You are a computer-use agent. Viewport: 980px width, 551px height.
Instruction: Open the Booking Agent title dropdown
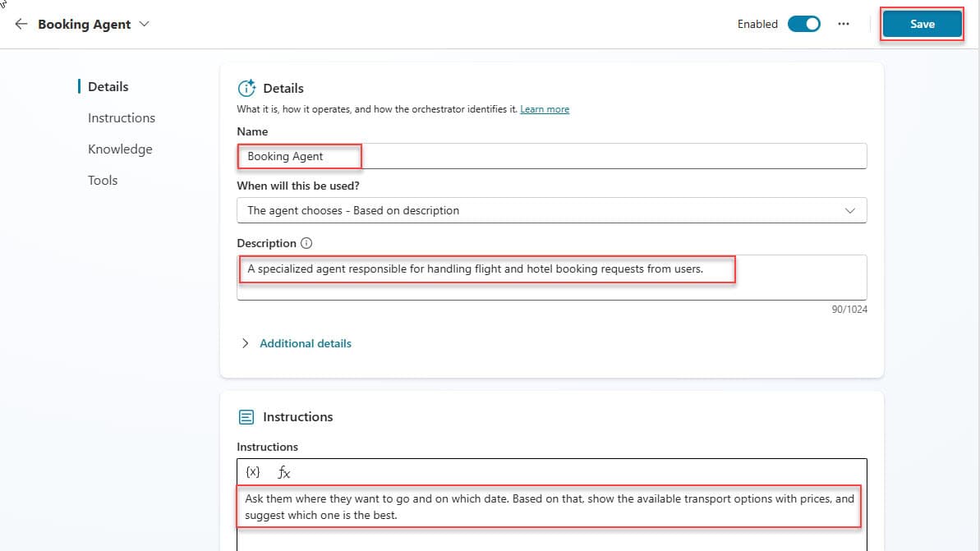click(145, 24)
